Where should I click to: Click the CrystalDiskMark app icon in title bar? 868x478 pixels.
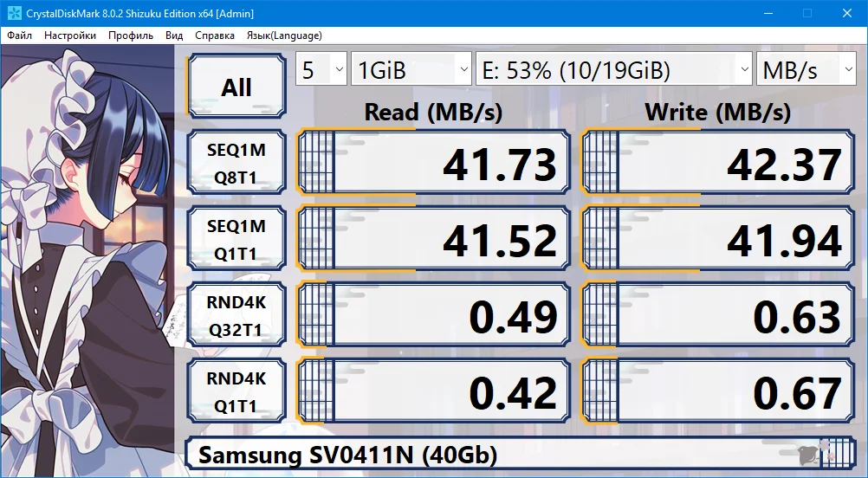[15, 13]
